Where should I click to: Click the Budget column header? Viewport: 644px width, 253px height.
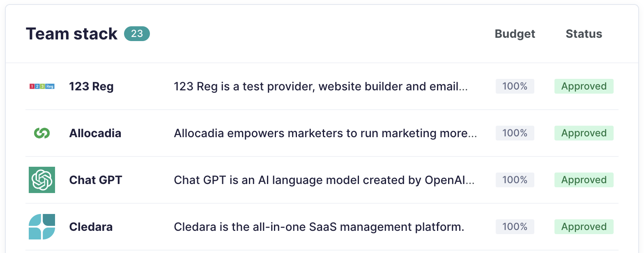tap(515, 34)
